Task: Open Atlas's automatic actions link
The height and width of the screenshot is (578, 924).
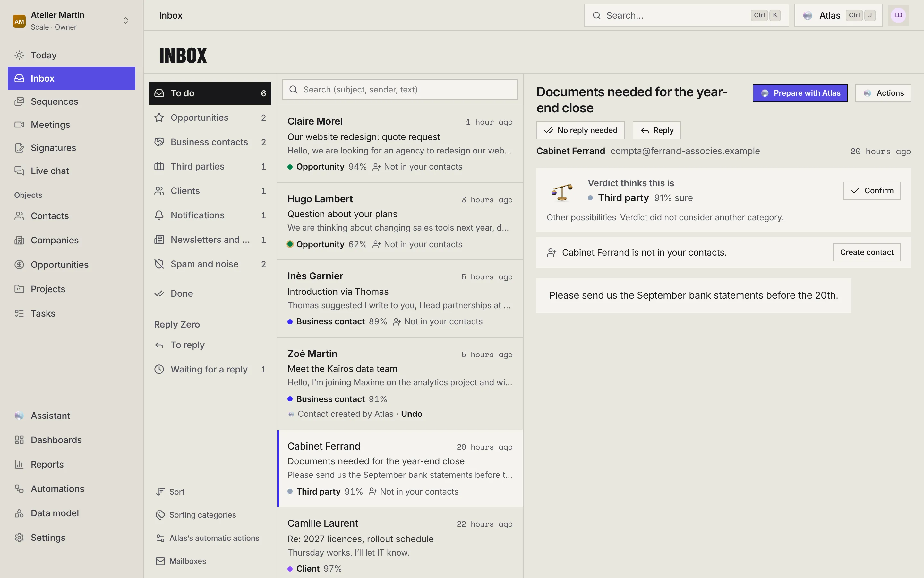Action: click(x=208, y=538)
